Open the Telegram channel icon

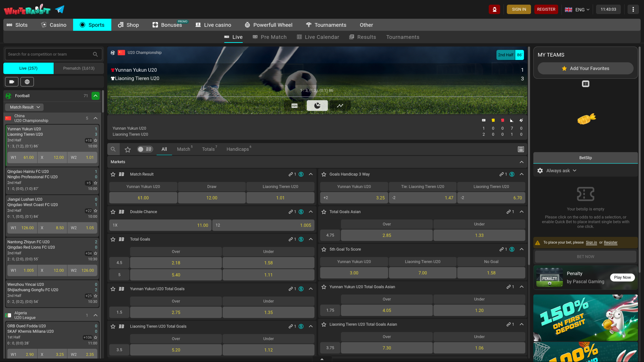pyautogui.click(x=60, y=9)
